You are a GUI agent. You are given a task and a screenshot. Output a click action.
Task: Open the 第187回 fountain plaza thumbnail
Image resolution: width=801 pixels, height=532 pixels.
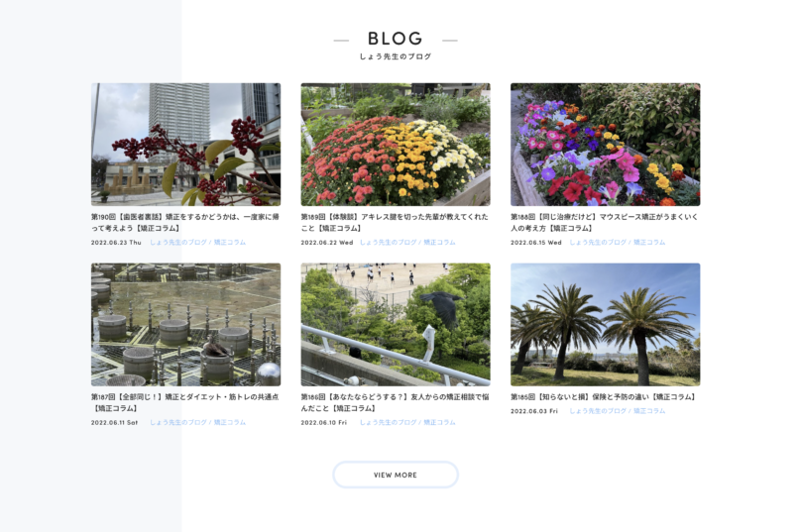click(x=186, y=324)
